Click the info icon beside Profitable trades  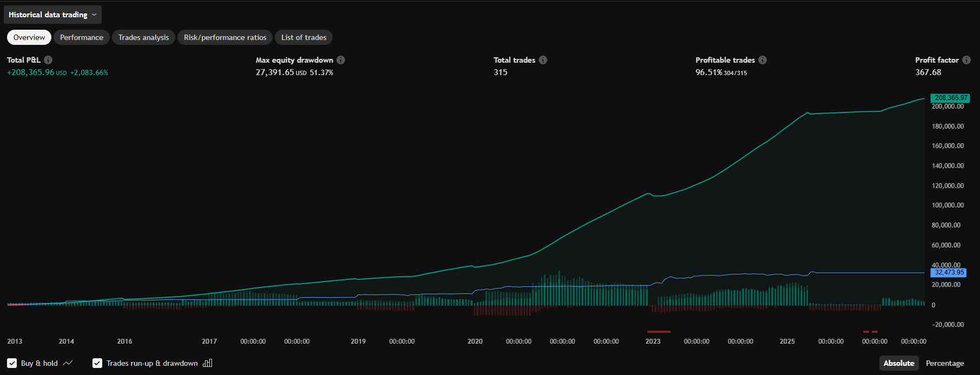coord(763,60)
